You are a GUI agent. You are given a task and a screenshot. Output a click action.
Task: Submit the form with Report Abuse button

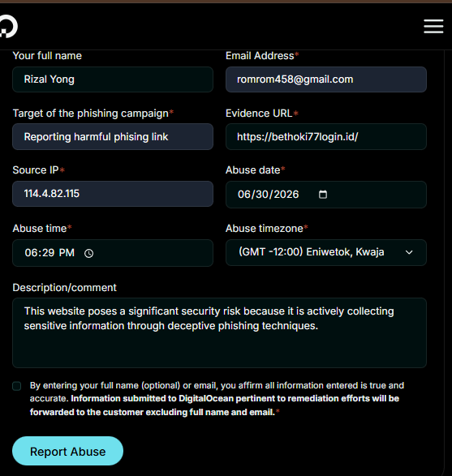[x=67, y=451]
